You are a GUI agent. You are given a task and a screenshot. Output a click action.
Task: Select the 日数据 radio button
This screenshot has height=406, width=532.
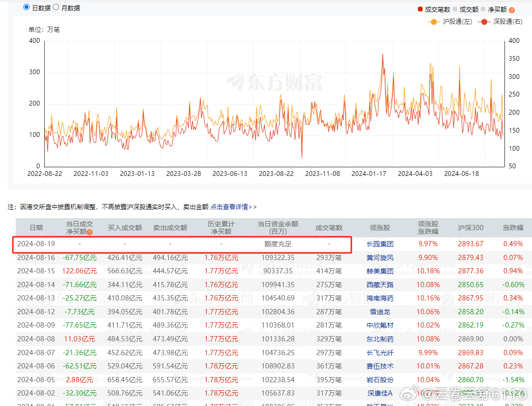pyautogui.click(x=27, y=7)
